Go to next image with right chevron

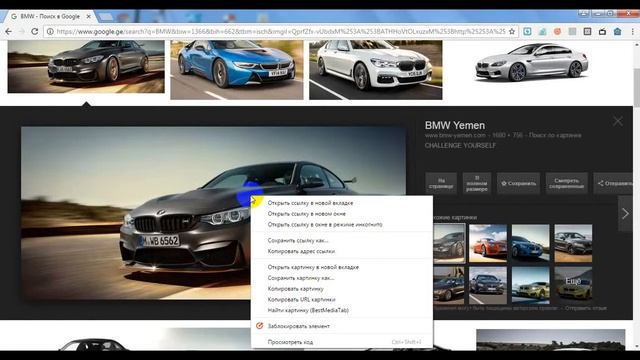pyautogui.click(x=625, y=213)
